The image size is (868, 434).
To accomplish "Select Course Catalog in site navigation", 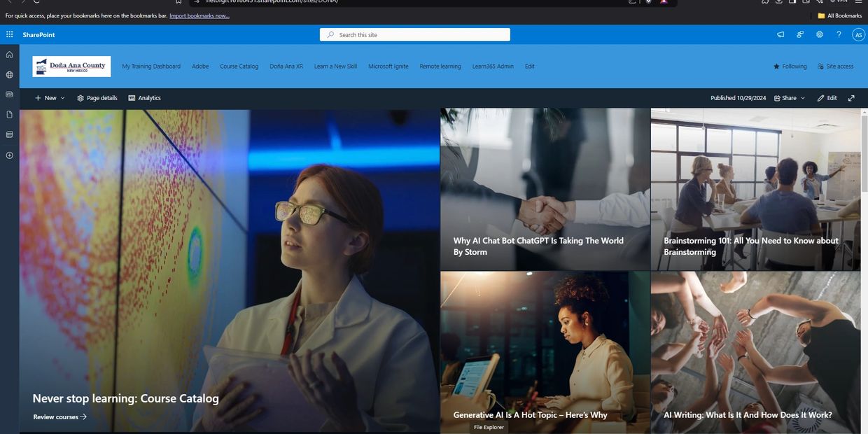I will click(x=239, y=66).
